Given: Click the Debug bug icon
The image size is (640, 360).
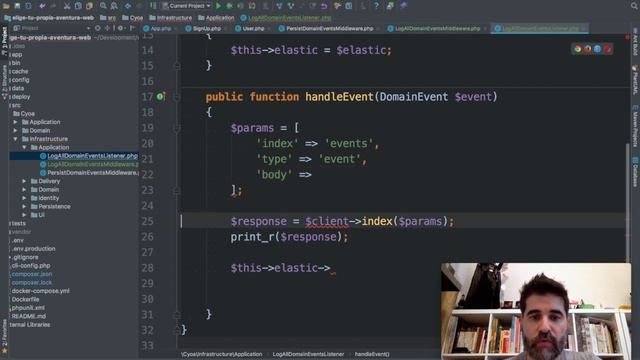Looking at the screenshot, I should click(x=229, y=6).
